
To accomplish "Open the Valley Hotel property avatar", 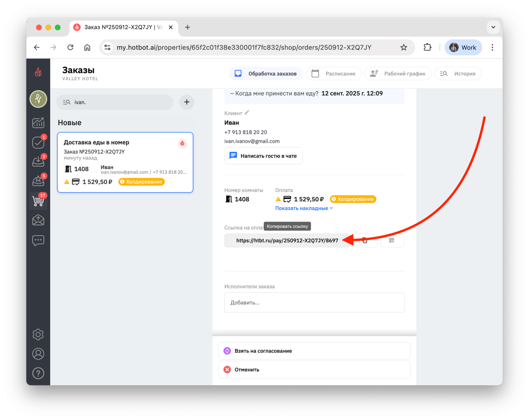I will click(x=38, y=99).
